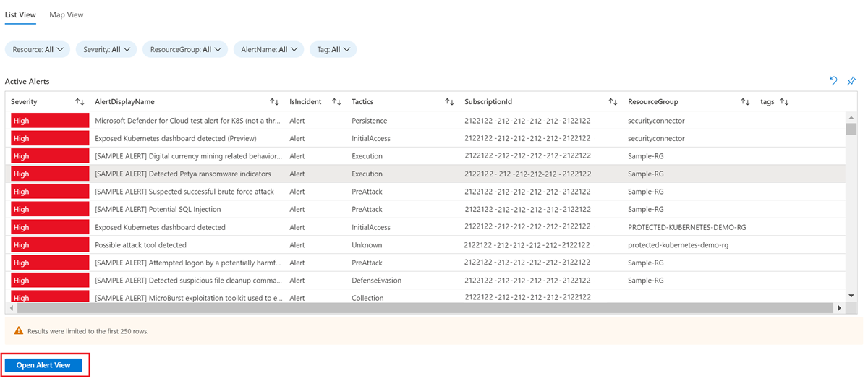Click the securityconnector cell in the Persistence row
Viewport: 868px width, 384px height.
click(656, 121)
